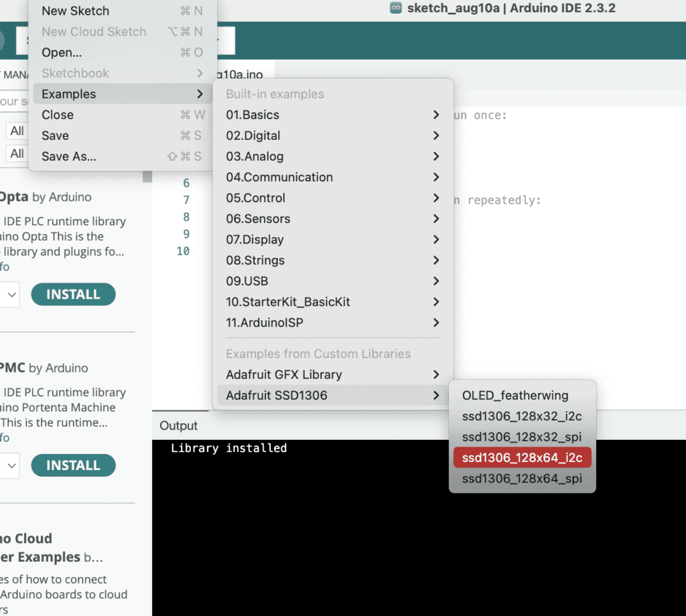Expand the 09.USB examples submenu

(x=333, y=281)
